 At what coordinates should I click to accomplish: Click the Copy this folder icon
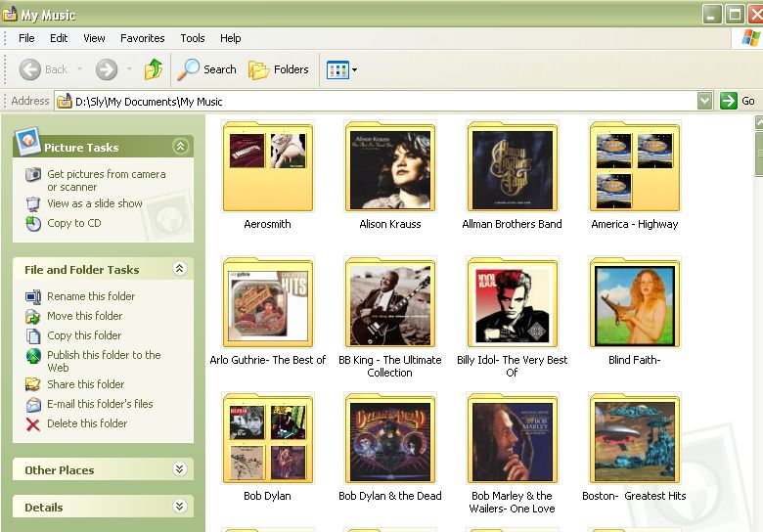point(33,336)
